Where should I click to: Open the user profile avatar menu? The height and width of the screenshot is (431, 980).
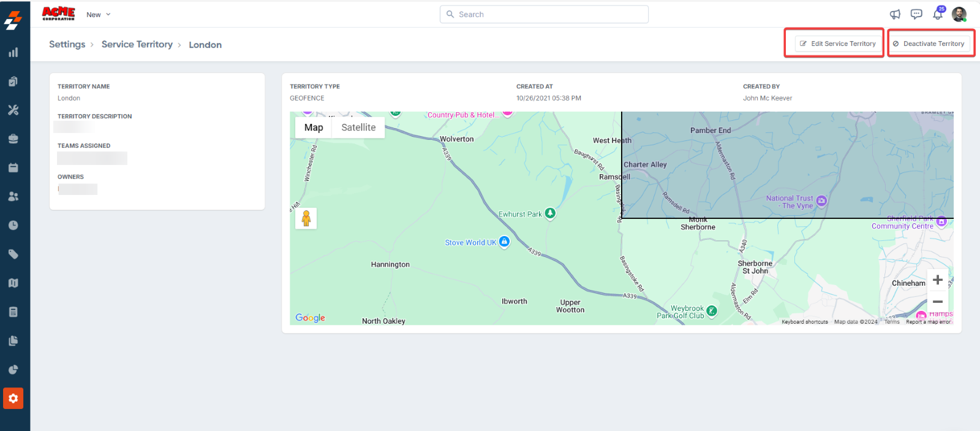click(959, 14)
